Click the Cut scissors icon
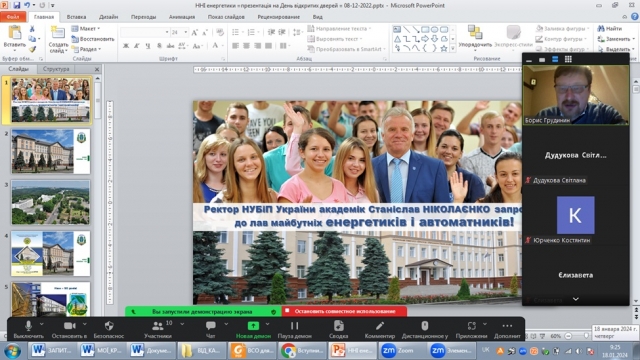Screen dimensions: 640x360 [x=32, y=29]
